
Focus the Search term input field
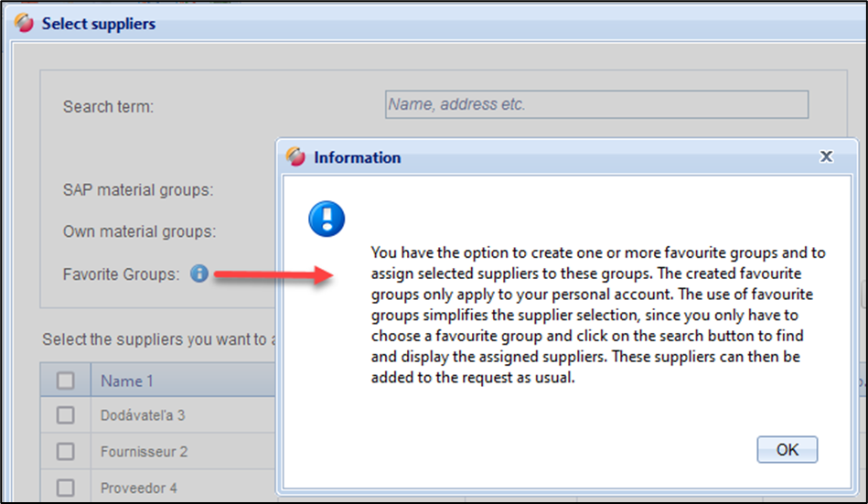pos(596,105)
